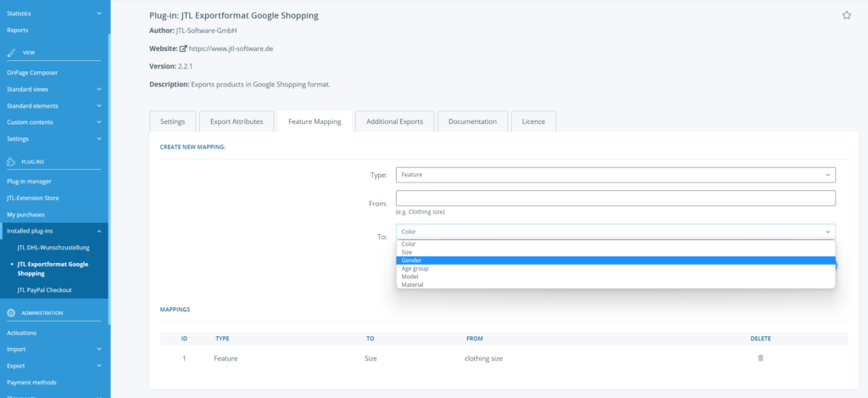
Task: Open Activations in the sidebar
Action: tap(21, 333)
